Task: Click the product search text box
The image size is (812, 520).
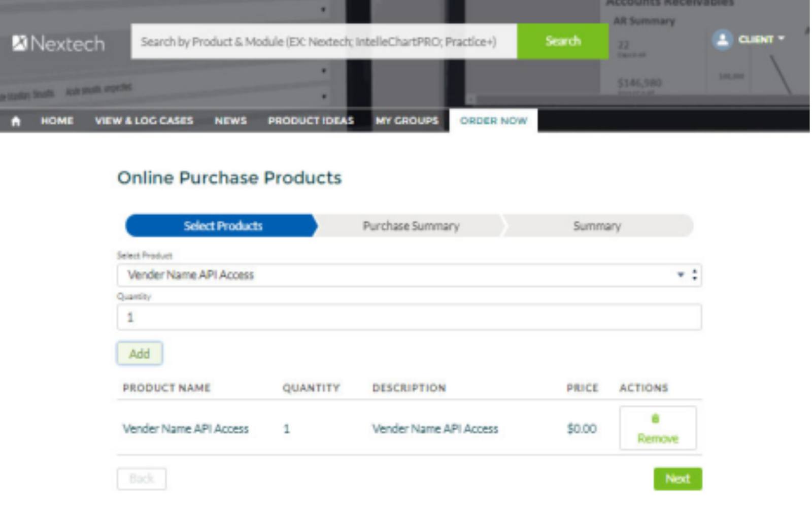Action: 324,42
